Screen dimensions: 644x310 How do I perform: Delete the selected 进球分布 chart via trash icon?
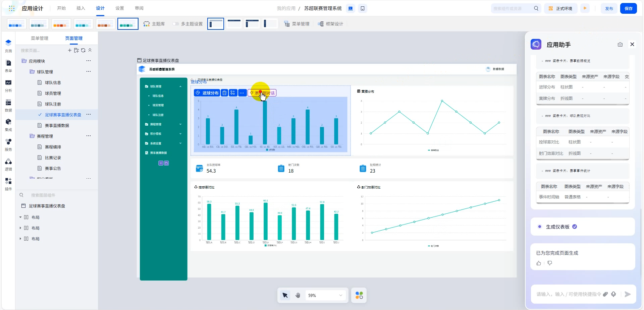point(224,93)
